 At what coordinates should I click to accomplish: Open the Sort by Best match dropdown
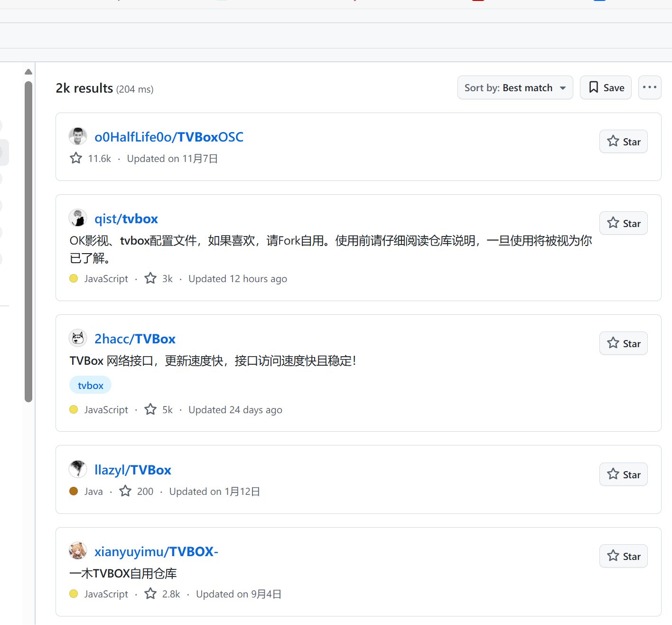tap(515, 88)
